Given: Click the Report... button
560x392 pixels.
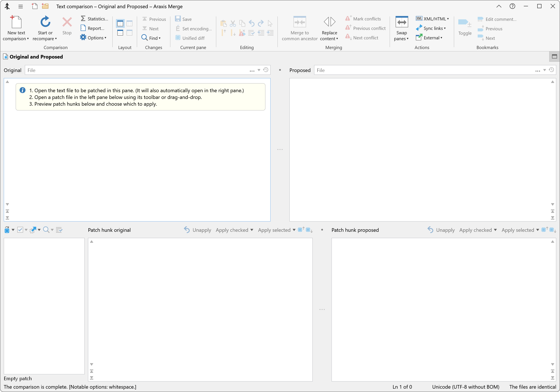Looking at the screenshot, I should tap(93, 28).
